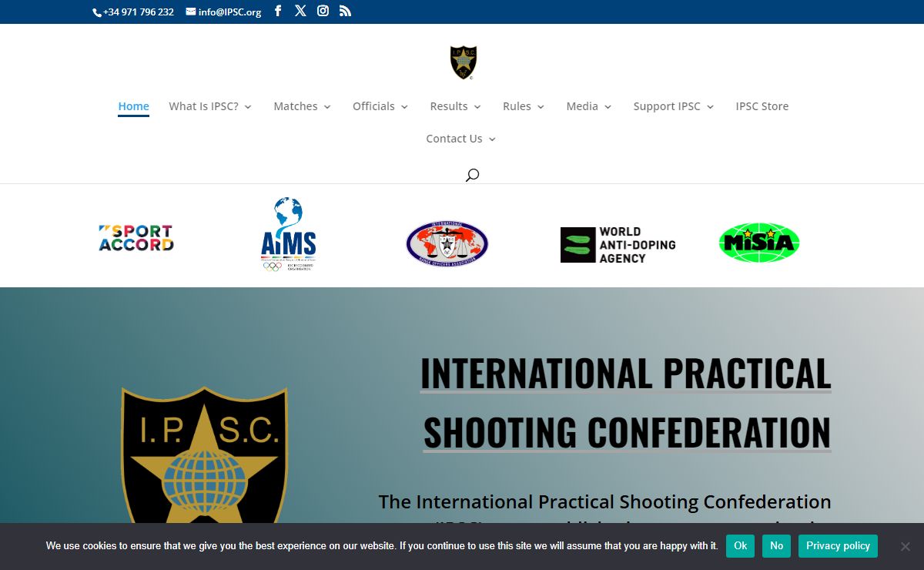Go to the Home menu item

tap(133, 106)
